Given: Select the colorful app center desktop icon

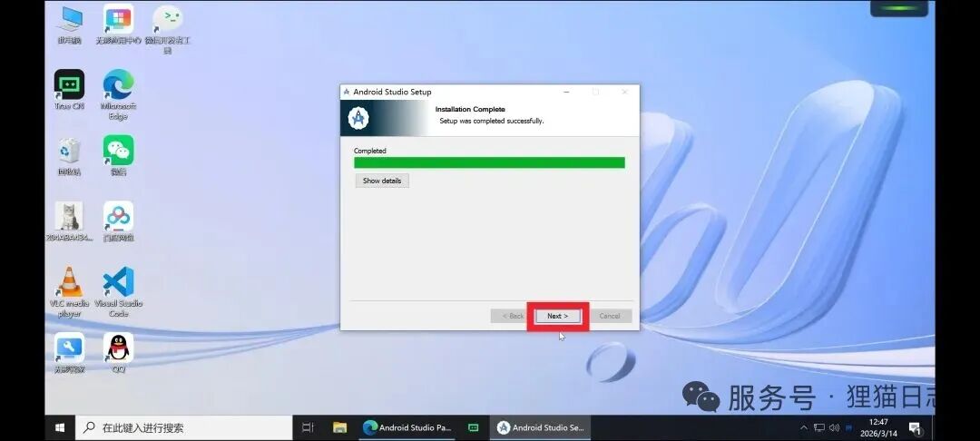Looking at the screenshot, I should coord(118,24).
